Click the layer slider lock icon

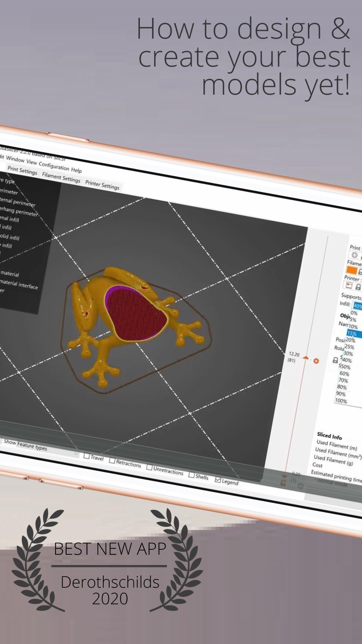[283, 482]
